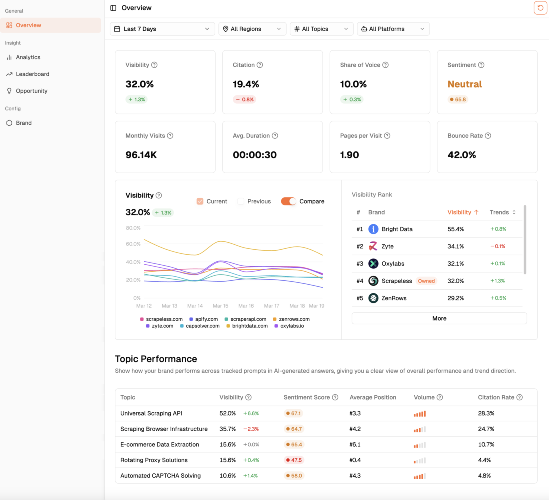The height and width of the screenshot is (500, 549).
Task: Click the Bright Data brand logo
Action: [373, 229]
